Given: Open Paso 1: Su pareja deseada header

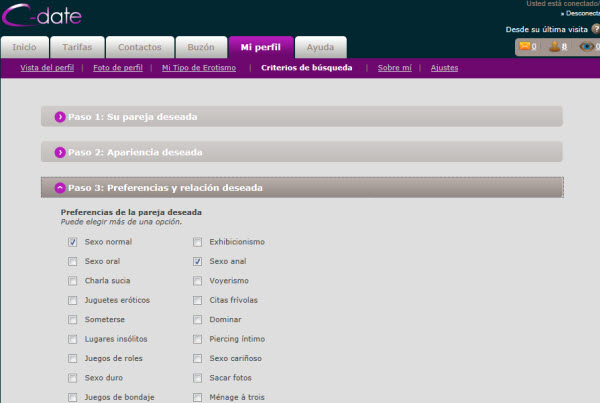Looking at the screenshot, I should click(x=302, y=116).
